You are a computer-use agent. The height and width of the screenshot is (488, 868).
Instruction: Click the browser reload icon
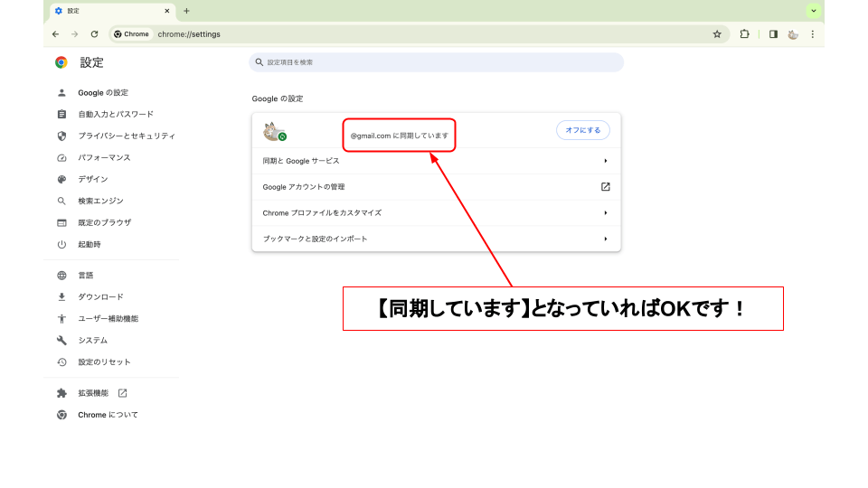(x=94, y=34)
